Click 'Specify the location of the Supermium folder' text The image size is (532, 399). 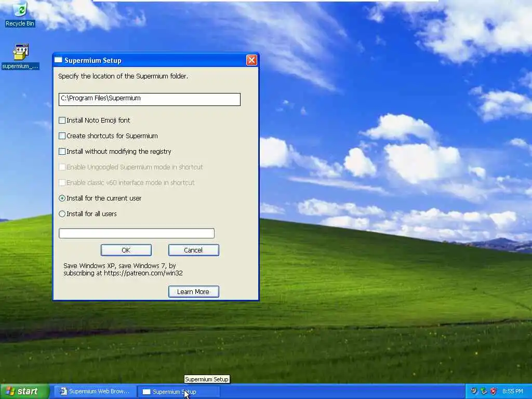point(123,76)
